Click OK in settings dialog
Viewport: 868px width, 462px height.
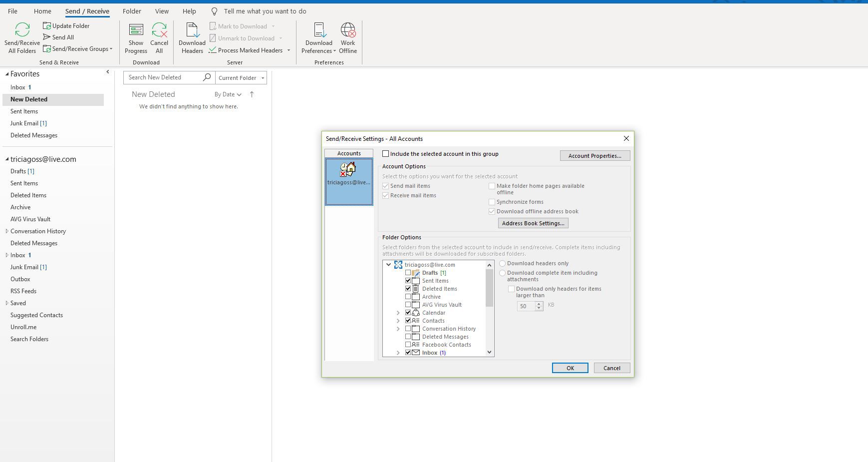[x=570, y=368]
